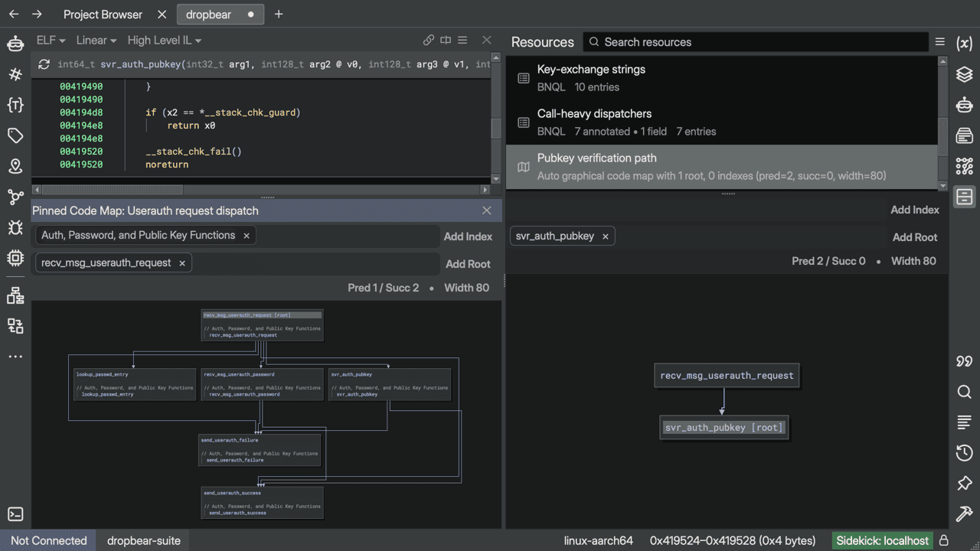Open the Types {T} sidebar icon
980x551 pixels.
pos(15,105)
